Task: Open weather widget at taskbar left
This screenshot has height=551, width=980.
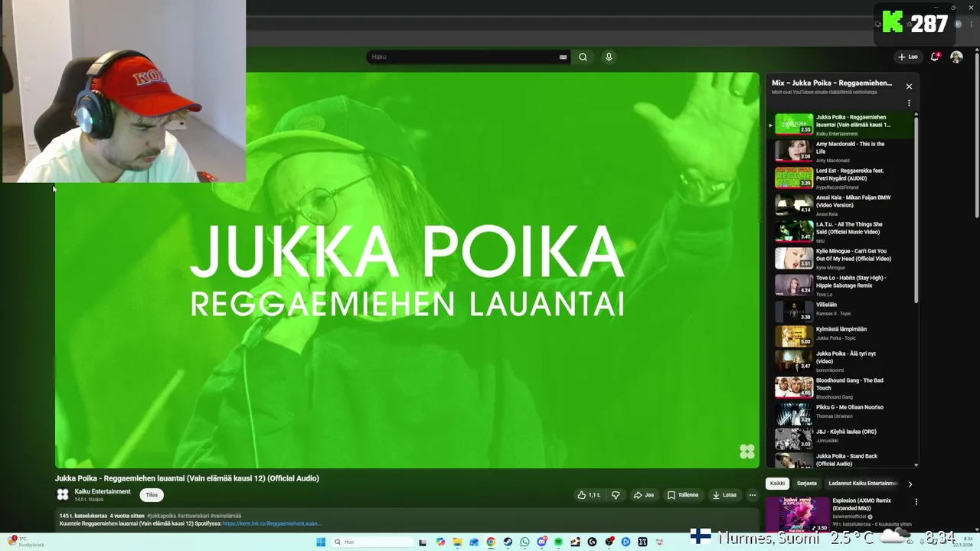Action: [x=25, y=542]
